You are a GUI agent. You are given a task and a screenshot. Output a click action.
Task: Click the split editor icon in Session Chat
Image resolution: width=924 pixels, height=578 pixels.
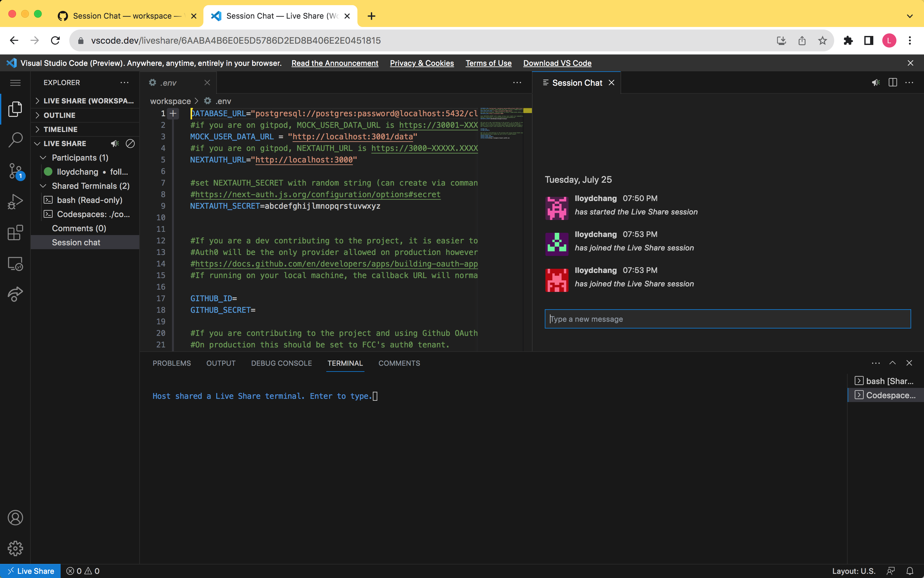893,83
